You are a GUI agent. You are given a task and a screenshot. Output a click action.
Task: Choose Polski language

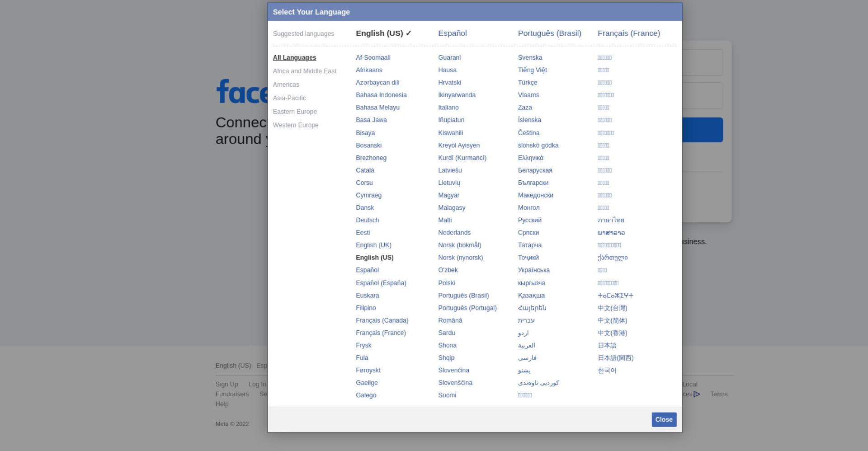coord(446,283)
